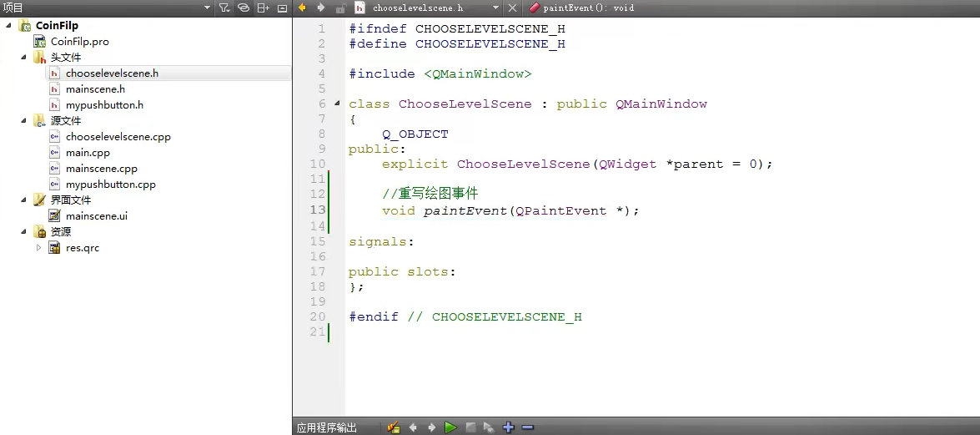Select the 界面文件 folder

[71, 200]
